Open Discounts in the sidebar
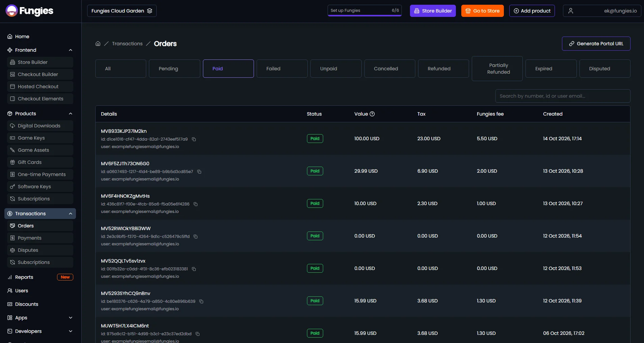This screenshot has width=644, height=343. point(40,304)
